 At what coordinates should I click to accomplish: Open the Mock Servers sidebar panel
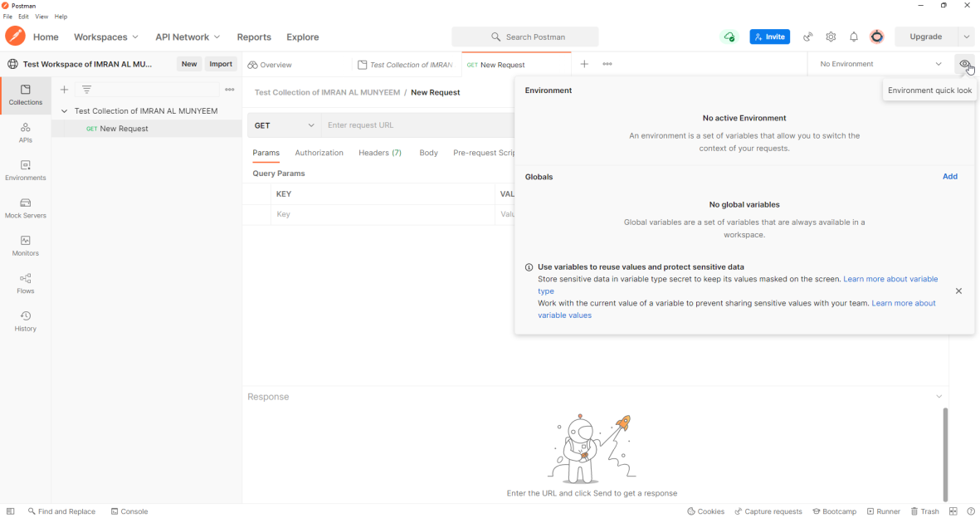coord(26,208)
